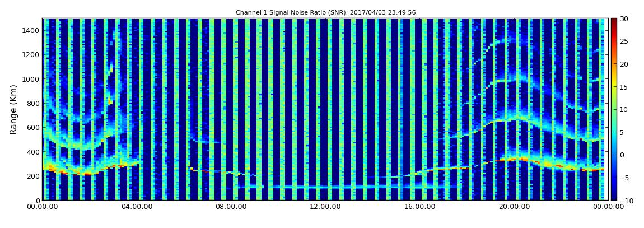644x228 pixels.
Task: Click the 200 range axis tick label
Action: 33,176
